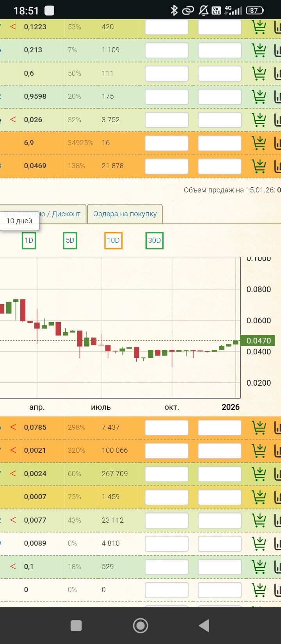The height and width of the screenshot is (644, 281).
Task: Click the 0.0470 current price label on chart
Action: [x=258, y=341]
